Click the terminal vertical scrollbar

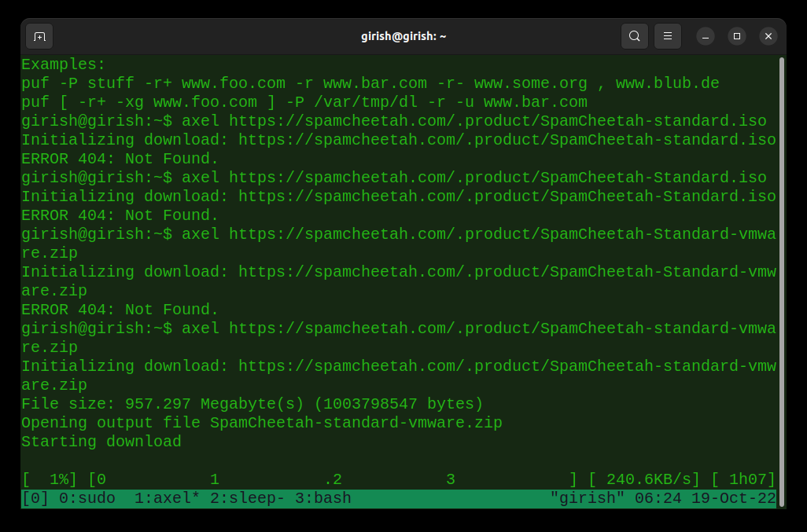[782, 281]
